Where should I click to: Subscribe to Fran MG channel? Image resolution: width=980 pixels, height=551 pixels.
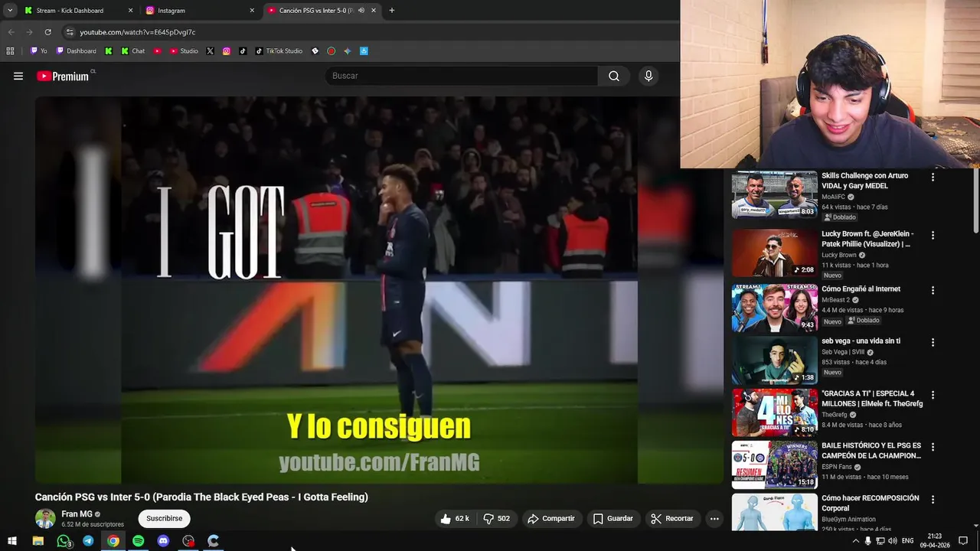click(x=164, y=518)
